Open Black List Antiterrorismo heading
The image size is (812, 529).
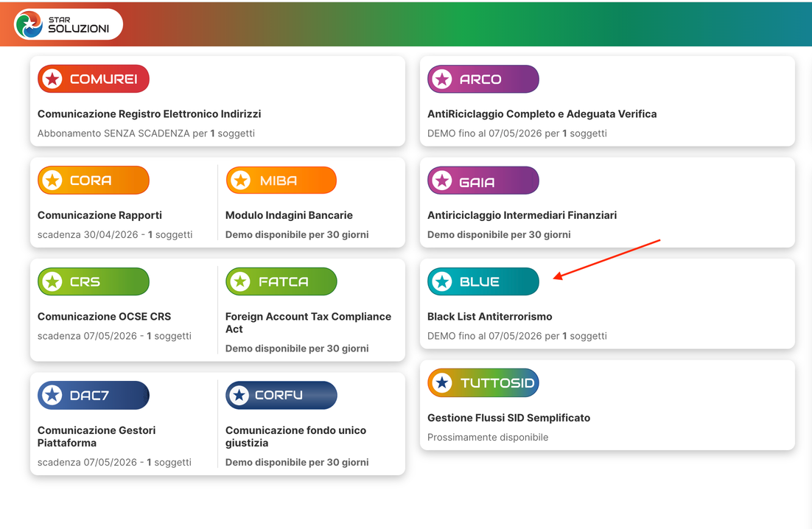489,317
